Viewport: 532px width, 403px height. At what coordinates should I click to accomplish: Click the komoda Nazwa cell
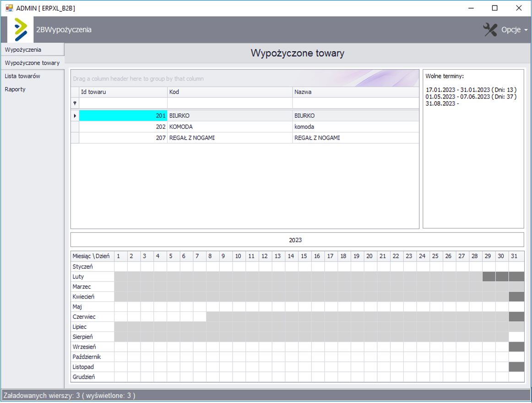click(x=356, y=127)
